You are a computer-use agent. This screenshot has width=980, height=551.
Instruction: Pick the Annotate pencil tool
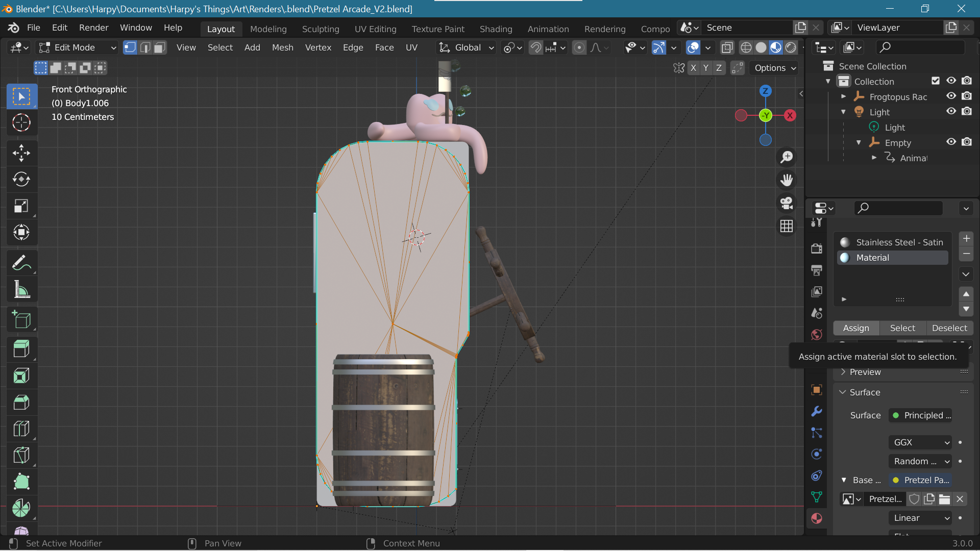coord(21,263)
